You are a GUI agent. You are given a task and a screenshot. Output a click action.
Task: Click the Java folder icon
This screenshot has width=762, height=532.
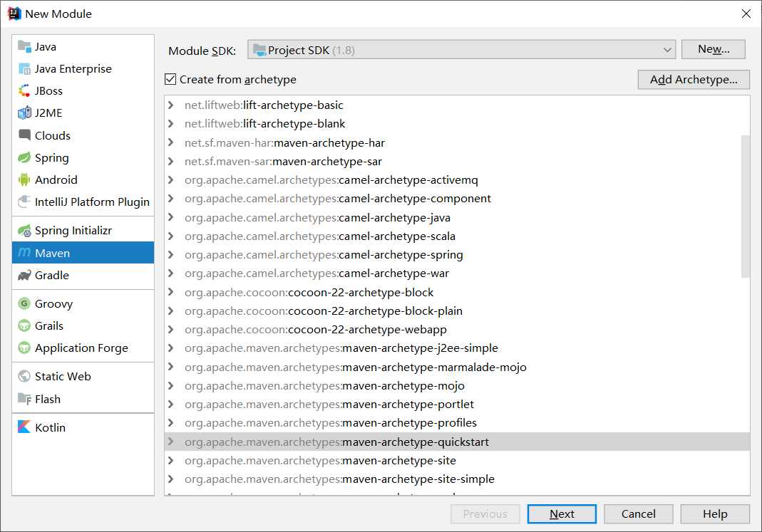[24, 46]
